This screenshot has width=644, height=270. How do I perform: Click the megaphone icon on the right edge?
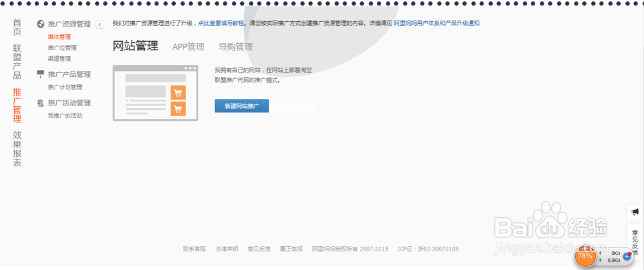[635, 212]
